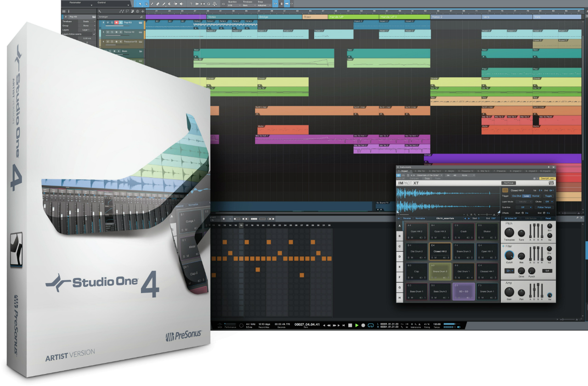Image resolution: width=588 pixels, height=386 pixels.
Task: Click the Bridge arranger section
Action: (x=280, y=17)
